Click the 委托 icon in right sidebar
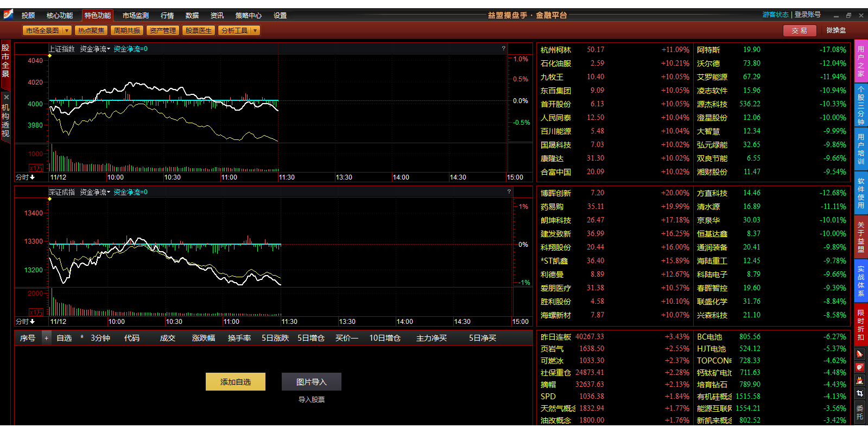 point(859,413)
